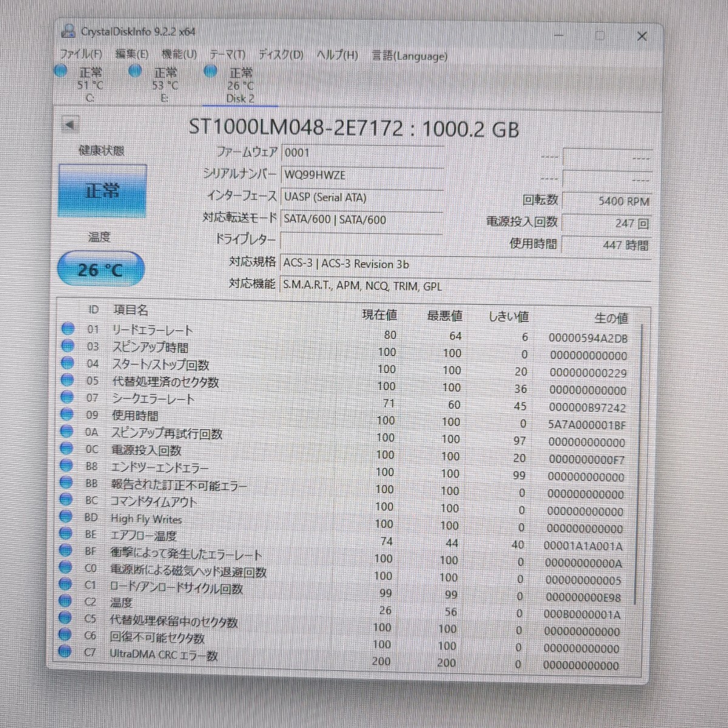Click the CrystalDiskInfo app icon in title bar
The width and height of the screenshot is (728, 728).
coord(69,32)
